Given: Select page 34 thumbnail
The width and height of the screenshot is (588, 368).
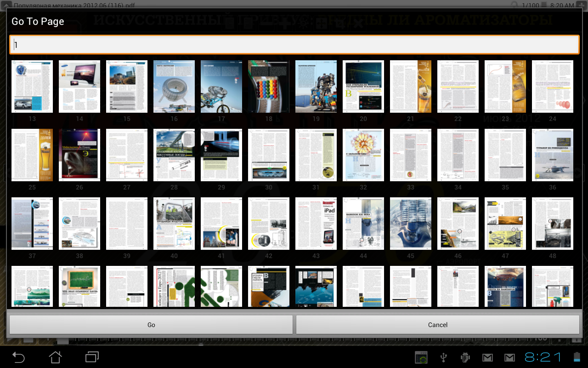Looking at the screenshot, I should coord(458,155).
